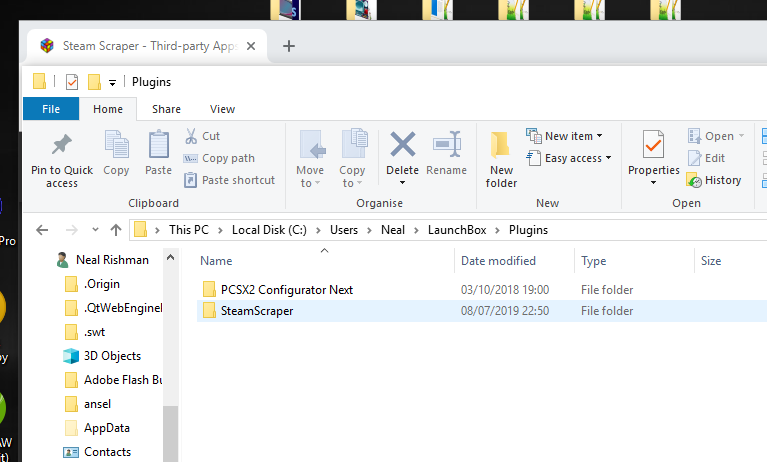
Task: Click Open in the ribbon
Action: 716,136
